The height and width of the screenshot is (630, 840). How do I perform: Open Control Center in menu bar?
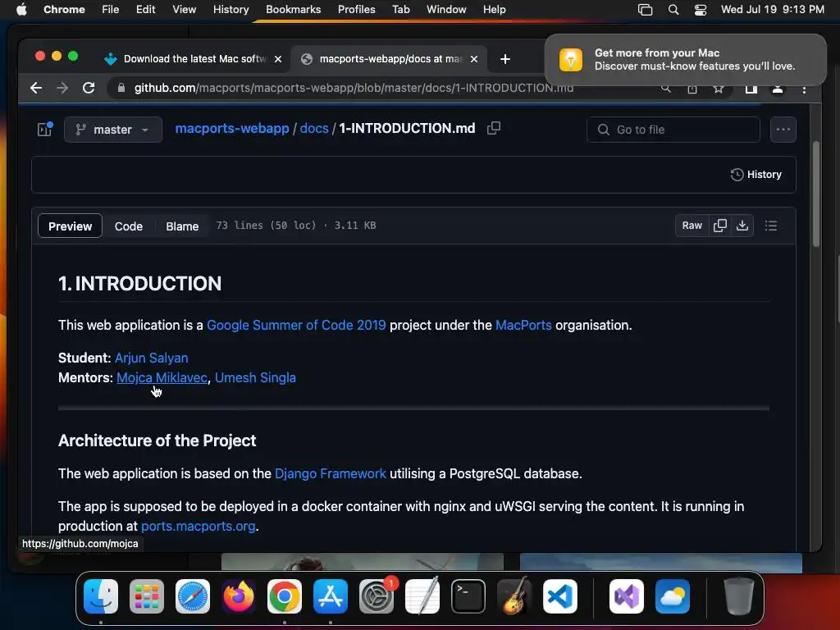point(701,10)
